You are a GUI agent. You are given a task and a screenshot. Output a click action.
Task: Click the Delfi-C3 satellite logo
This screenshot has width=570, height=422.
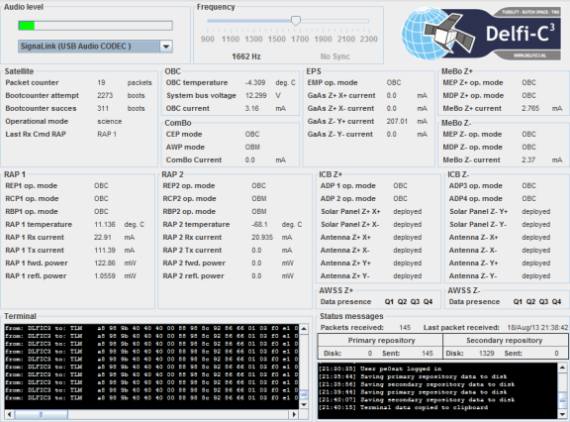[x=481, y=33]
